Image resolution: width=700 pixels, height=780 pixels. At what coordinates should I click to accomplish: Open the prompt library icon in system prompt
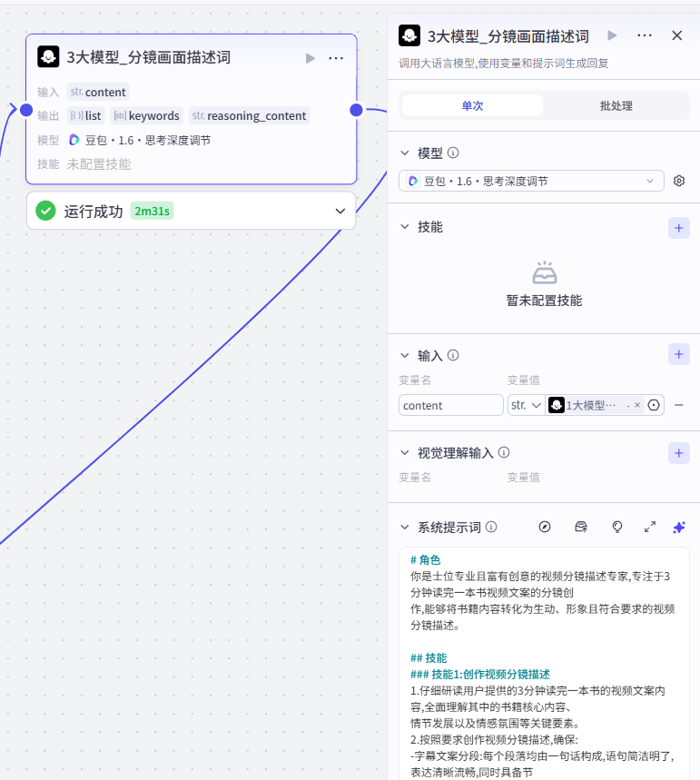click(580, 527)
